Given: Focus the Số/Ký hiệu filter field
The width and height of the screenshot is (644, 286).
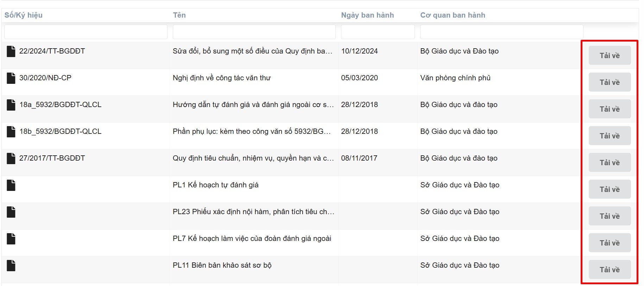Looking at the screenshot, I should (86, 32).
